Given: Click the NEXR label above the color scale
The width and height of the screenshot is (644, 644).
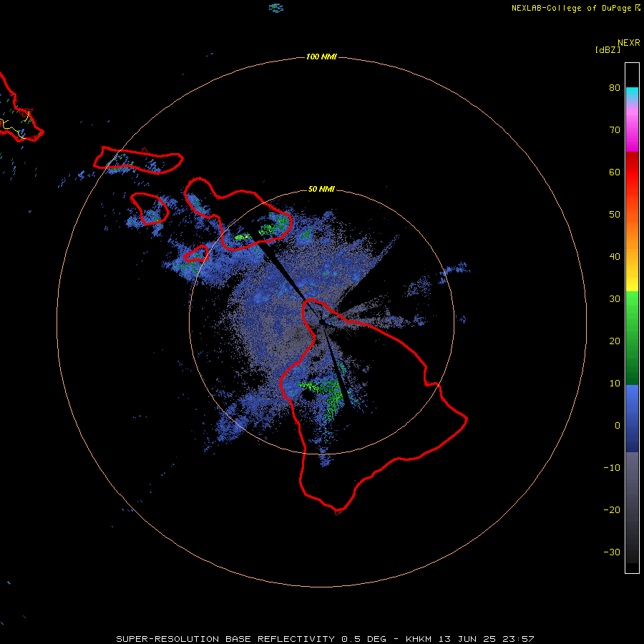Looking at the screenshot, I should coord(628,43).
